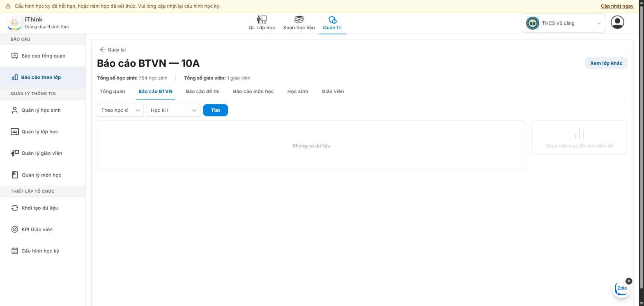Open the user profile avatar
Screen dimensions: 644x306
[617, 22]
